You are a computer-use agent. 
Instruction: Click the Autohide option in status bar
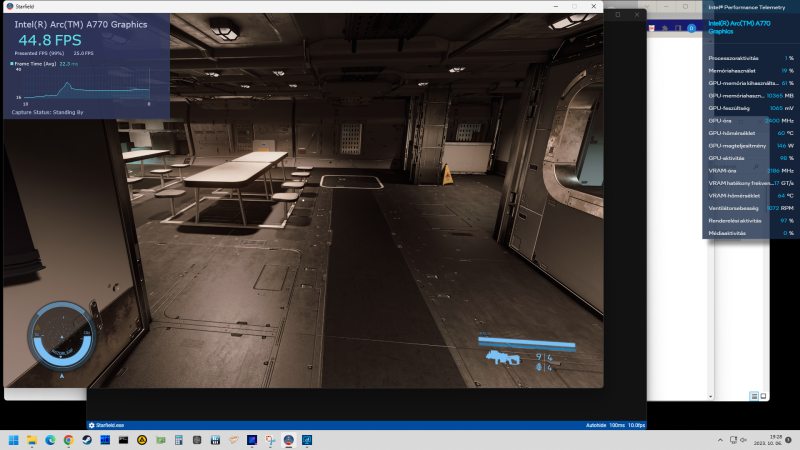(596, 425)
